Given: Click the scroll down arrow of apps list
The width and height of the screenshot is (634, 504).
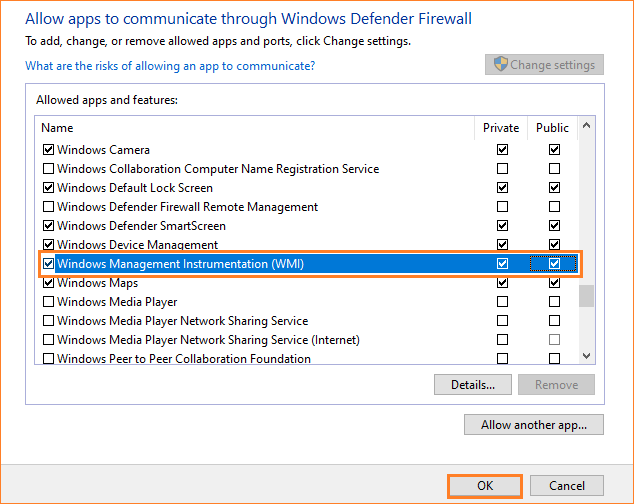Looking at the screenshot, I should tap(586, 356).
